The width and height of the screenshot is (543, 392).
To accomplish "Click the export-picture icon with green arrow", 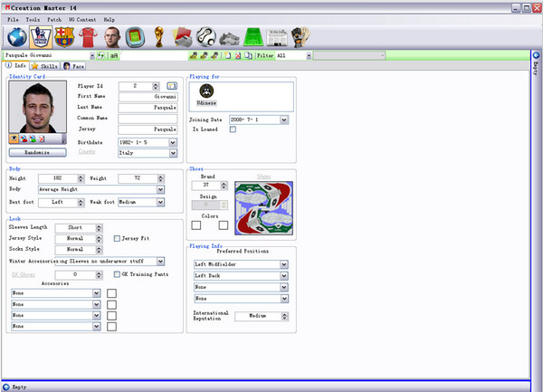I will coord(33,139).
